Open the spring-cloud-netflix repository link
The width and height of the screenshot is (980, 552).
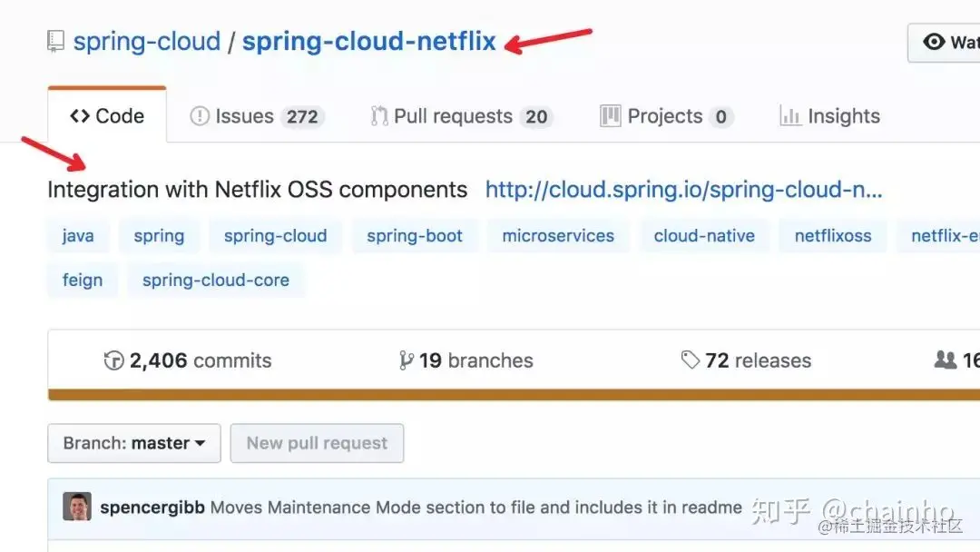point(368,42)
